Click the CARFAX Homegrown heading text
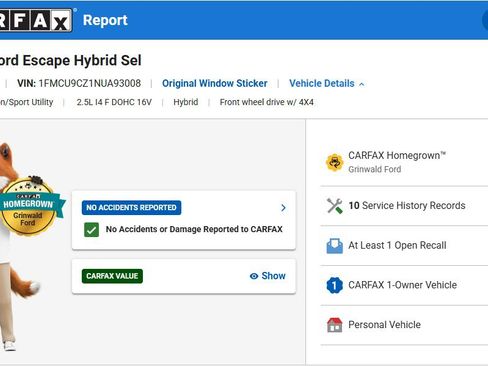488x366 pixels. (397, 155)
